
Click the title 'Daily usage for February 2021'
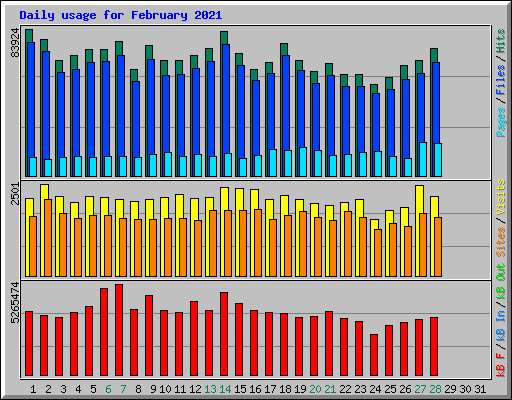121,15
